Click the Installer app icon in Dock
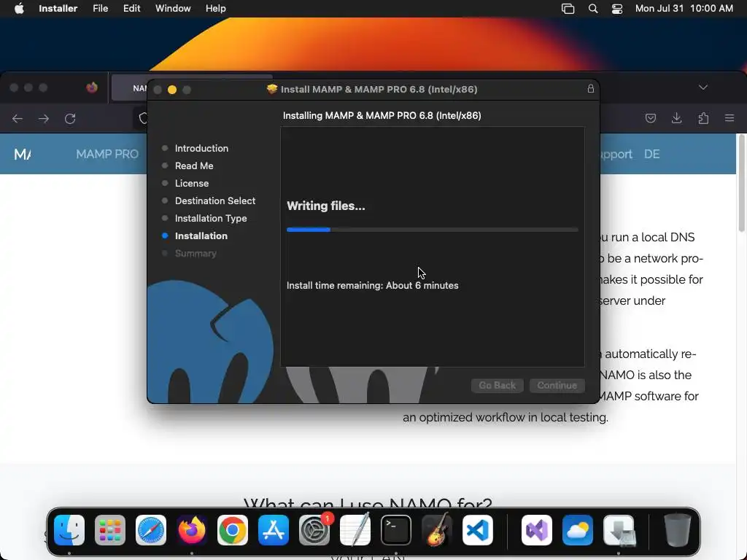The width and height of the screenshot is (747, 560). [x=619, y=530]
